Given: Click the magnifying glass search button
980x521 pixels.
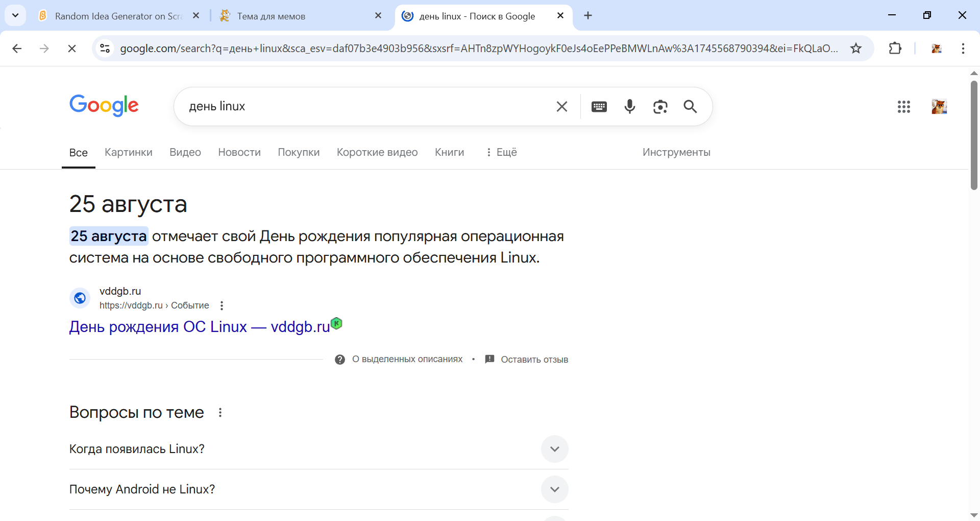Looking at the screenshot, I should (x=690, y=106).
